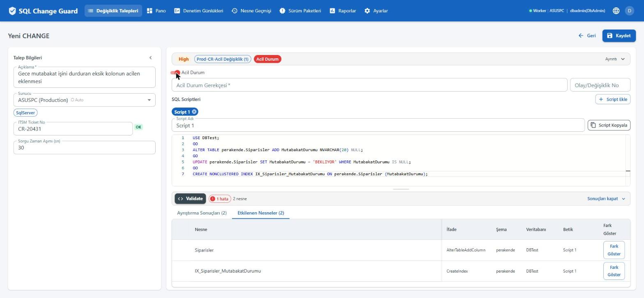
Task: Click the dbadmin(DbAdmin) user label
Action: click(587, 11)
